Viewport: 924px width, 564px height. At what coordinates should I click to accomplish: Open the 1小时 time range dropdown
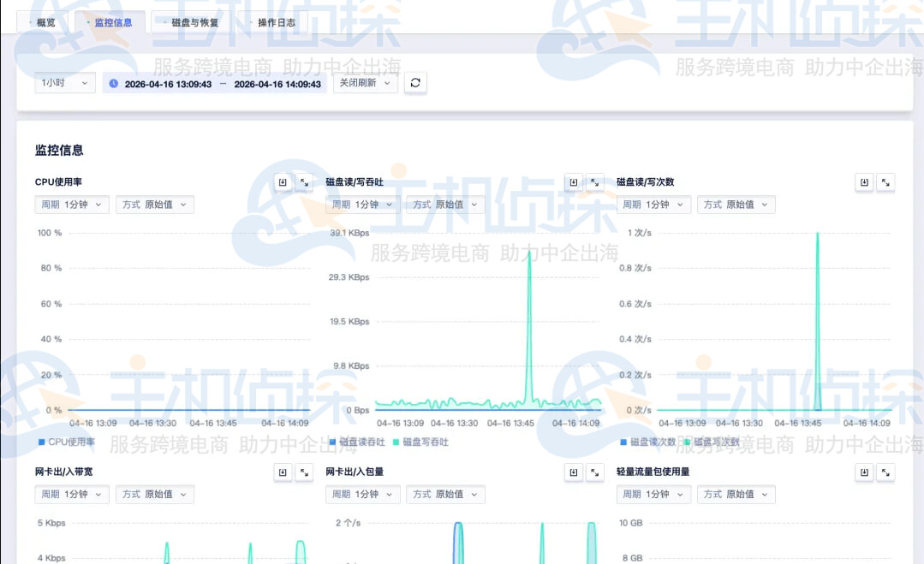coord(64,83)
